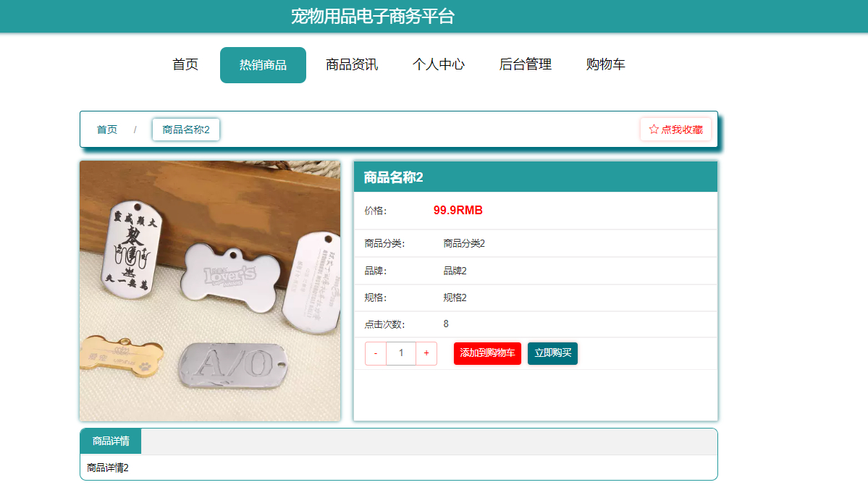This screenshot has height=498, width=868.
Task: Select the 商品详情 tab
Action: click(111, 441)
